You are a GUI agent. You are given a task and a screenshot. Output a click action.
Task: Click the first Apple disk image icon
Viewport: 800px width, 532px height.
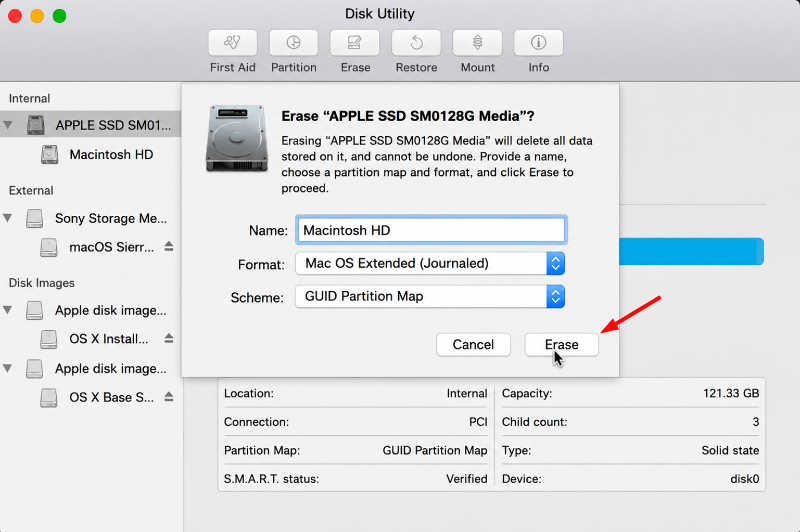35,310
